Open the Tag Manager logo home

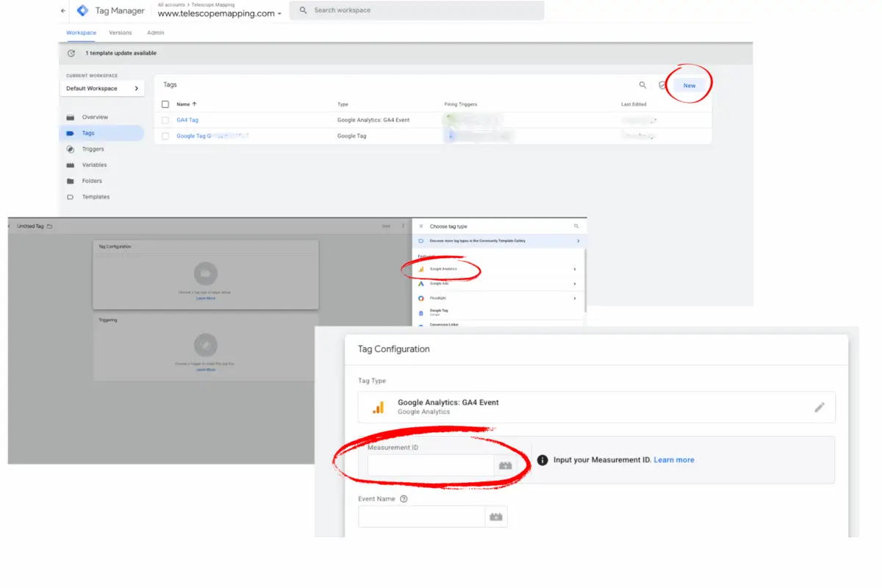point(82,11)
